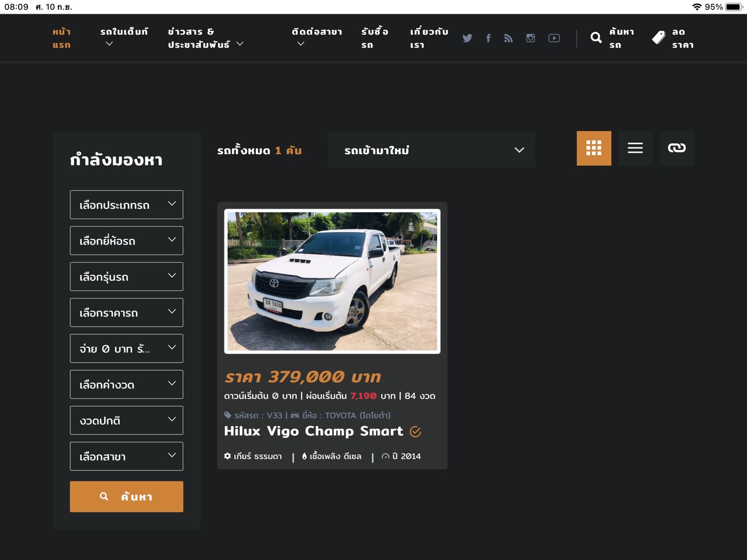
Task: Click the chain link share icon
Action: 677,148
